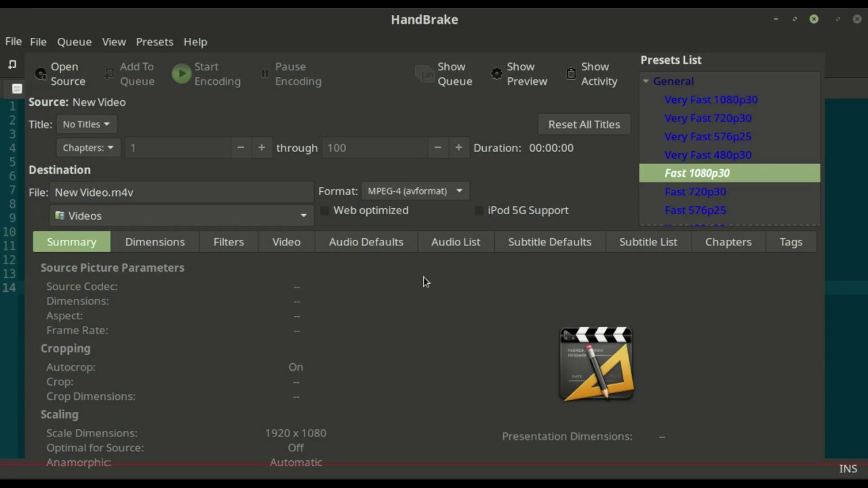Viewport: 868px width, 488px height.
Task: Click the Add To Queue icon
Action: 109,73
